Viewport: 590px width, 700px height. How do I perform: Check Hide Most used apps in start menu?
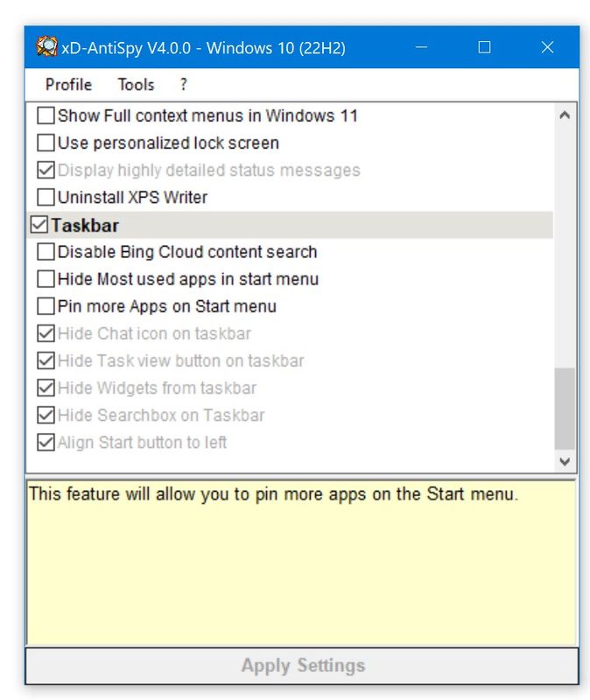coord(46,279)
